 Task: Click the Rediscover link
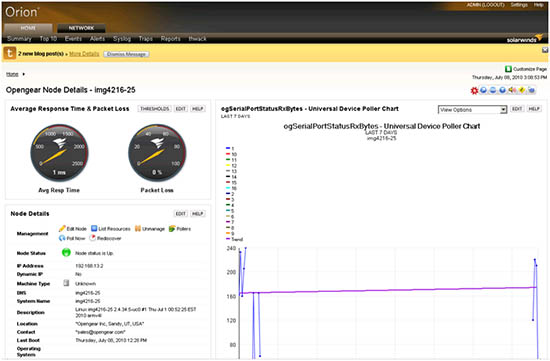point(109,238)
